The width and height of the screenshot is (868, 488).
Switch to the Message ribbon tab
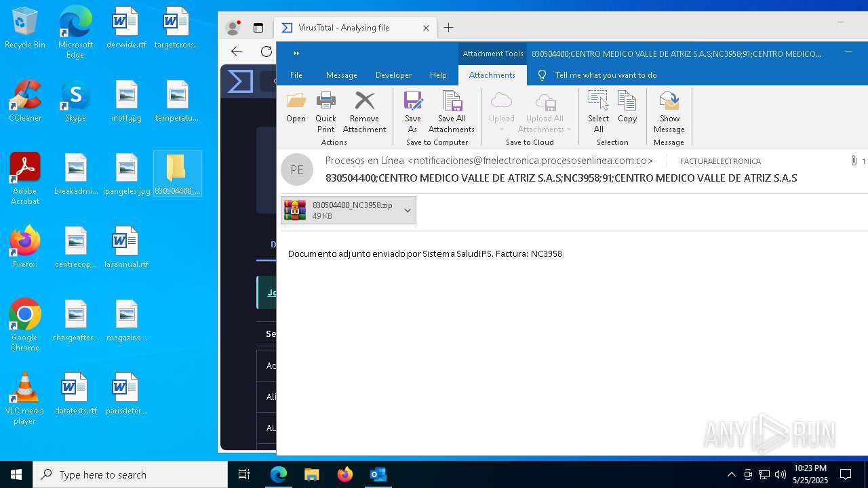tap(341, 75)
